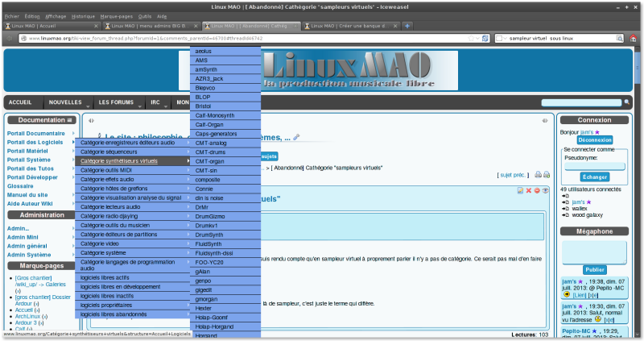
Task: Toggle left column with arrows icon
Action: (91, 121)
